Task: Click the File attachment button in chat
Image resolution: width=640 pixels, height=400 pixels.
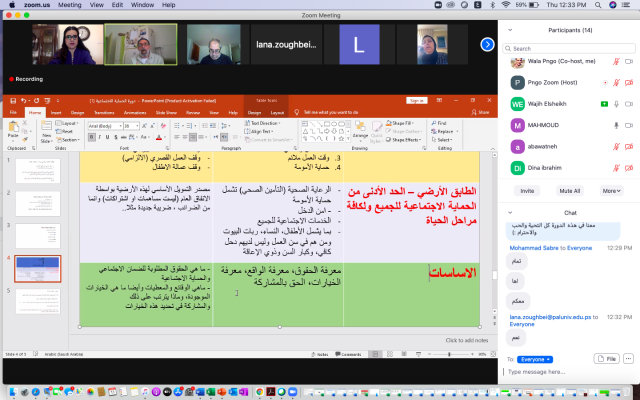Action: 606,357
